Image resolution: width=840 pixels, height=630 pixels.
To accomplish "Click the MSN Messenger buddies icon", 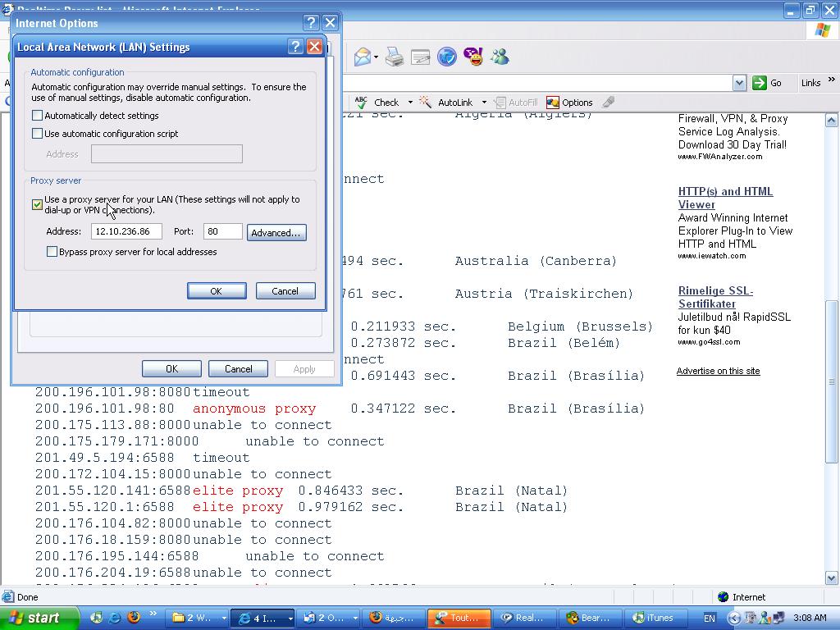I will (x=500, y=57).
